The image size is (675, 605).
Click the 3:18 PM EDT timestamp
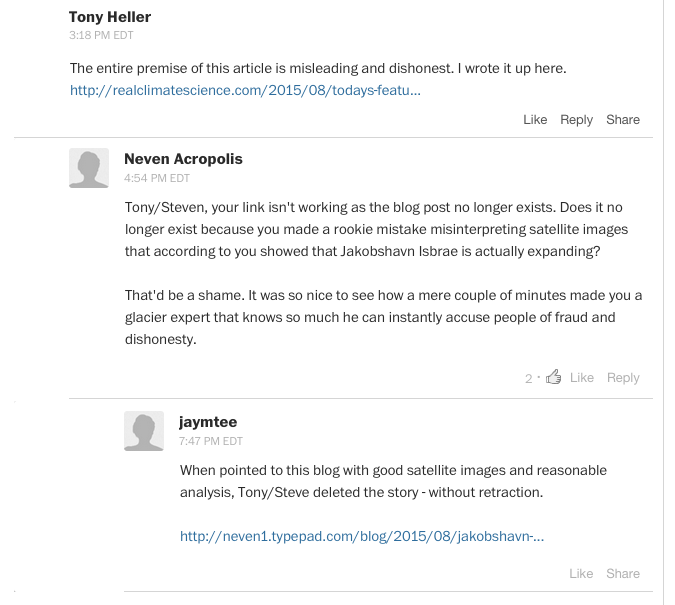click(x=101, y=35)
